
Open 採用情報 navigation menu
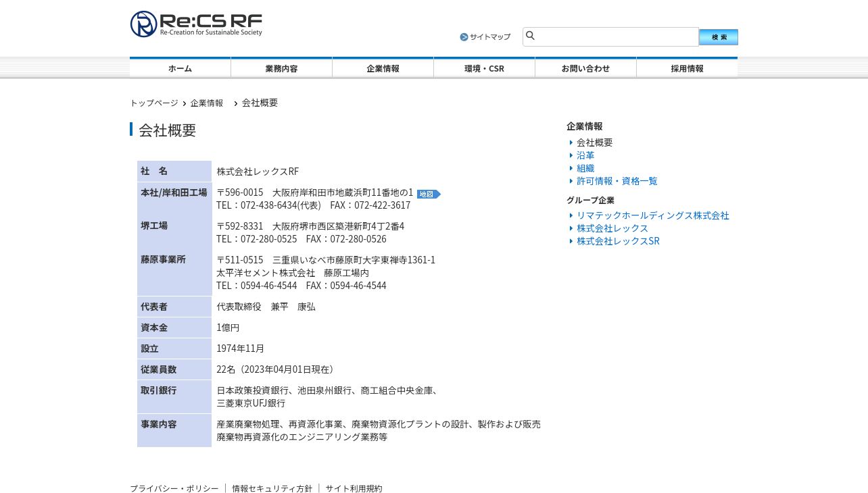(688, 68)
